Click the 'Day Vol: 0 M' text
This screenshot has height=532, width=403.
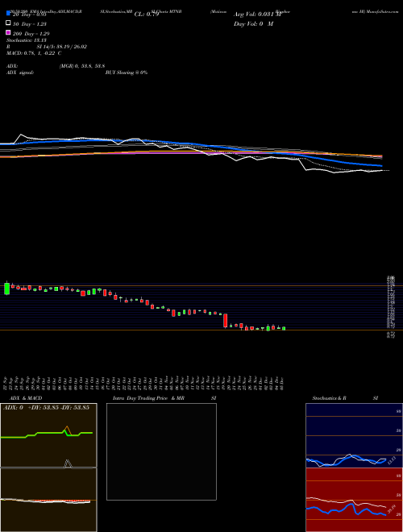coord(253,24)
